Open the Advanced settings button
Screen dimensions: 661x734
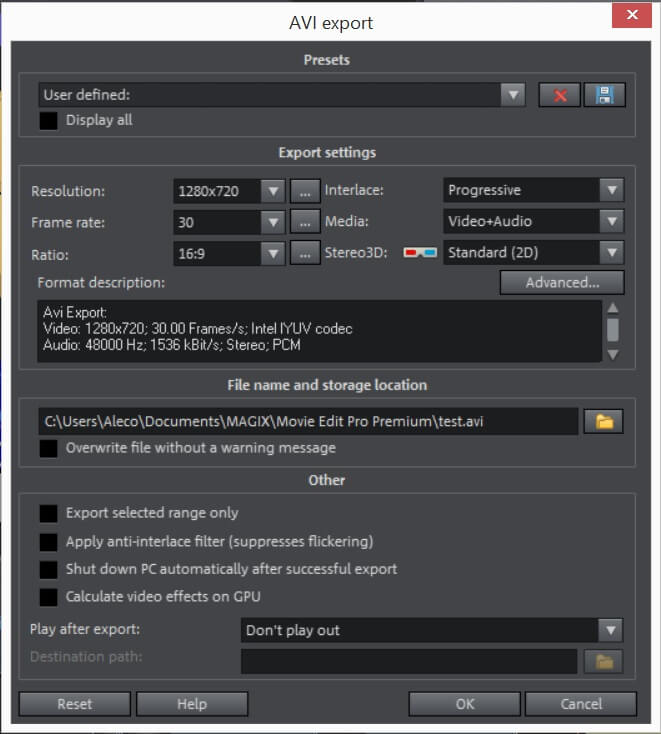pos(562,282)
